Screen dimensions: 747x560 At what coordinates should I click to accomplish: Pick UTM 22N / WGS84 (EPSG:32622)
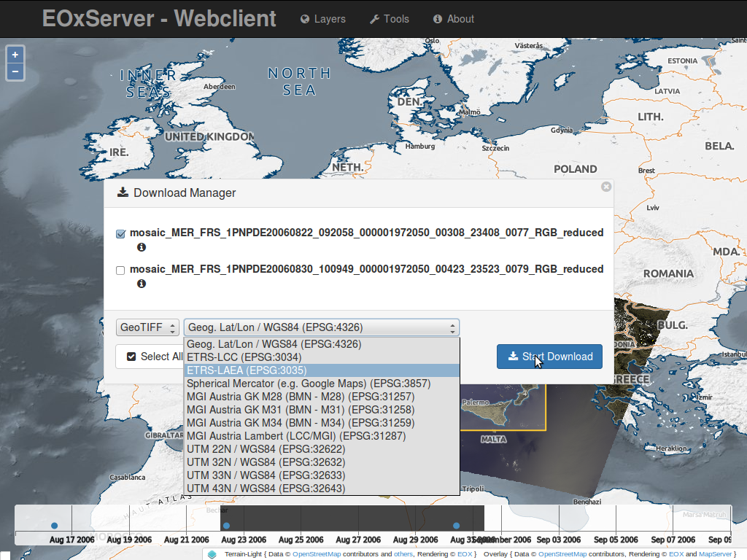click(x=322, y=449)
